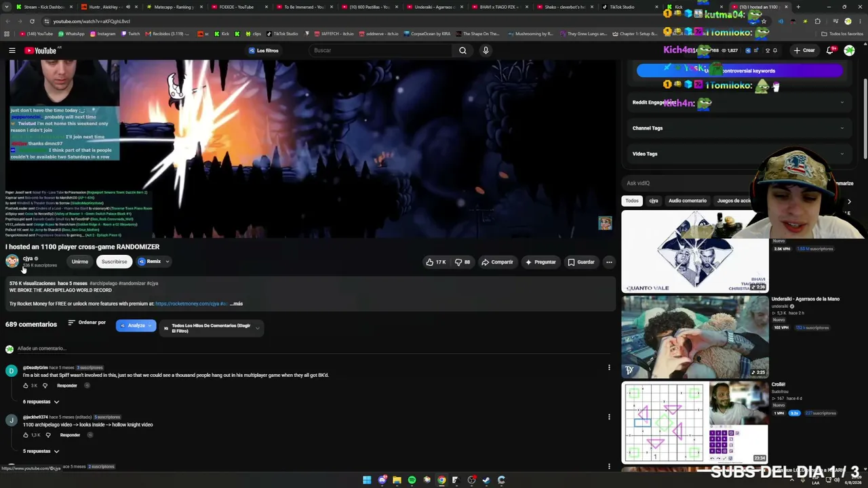Viewport: 868px width, 488px height.
Task: Open more actions menu under the video
Action: pos(609,262)
